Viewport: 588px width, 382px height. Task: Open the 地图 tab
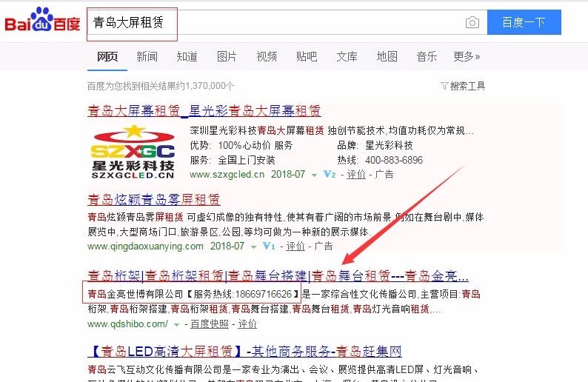pyautogui.click(x=387, y=56)
